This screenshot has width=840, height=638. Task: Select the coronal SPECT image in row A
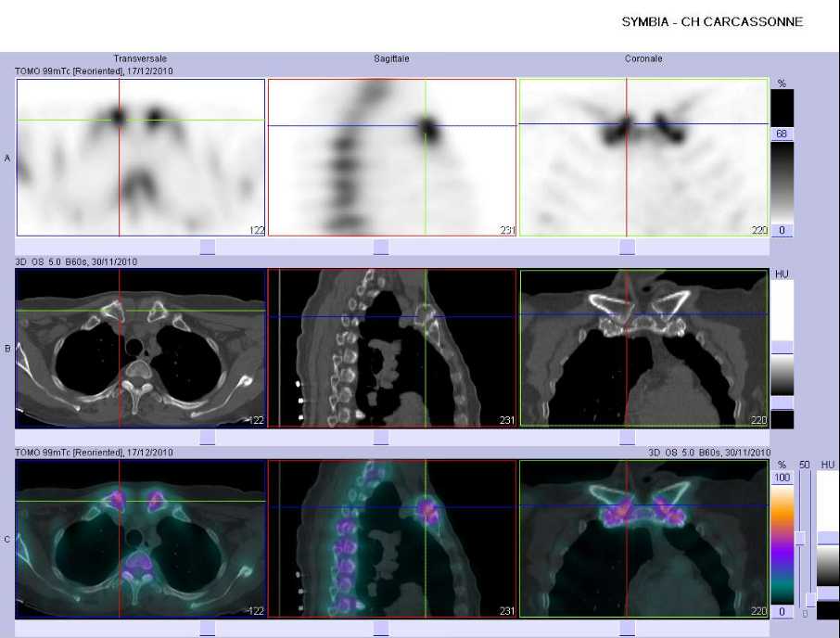[x=644, y=158]
